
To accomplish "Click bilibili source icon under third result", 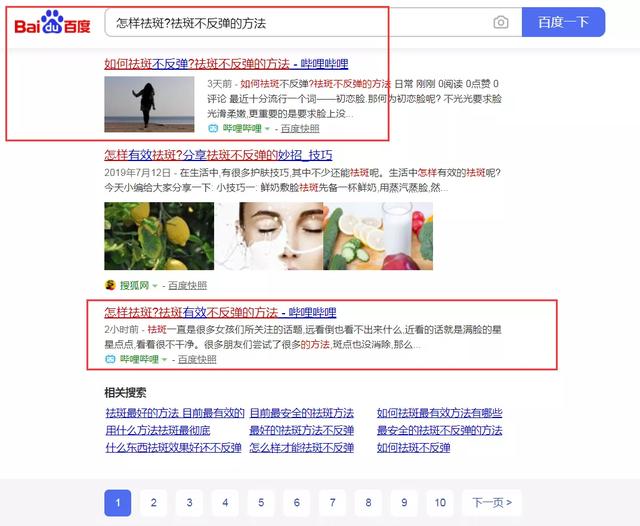I will 110,359.
